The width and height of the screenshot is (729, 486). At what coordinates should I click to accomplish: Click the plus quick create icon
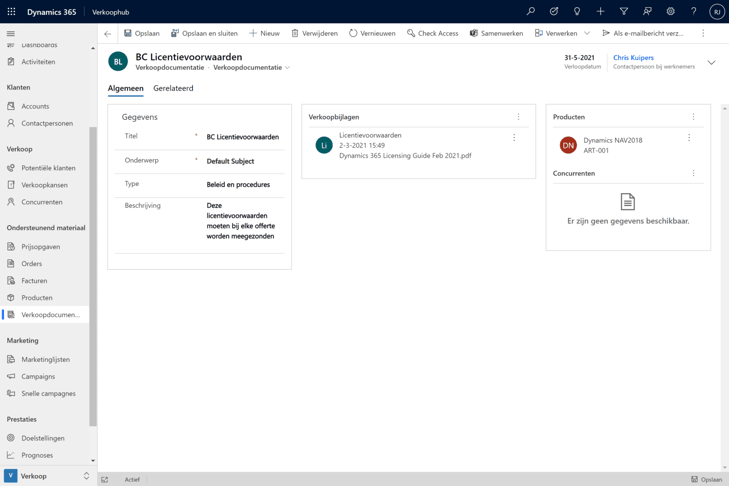click(x=600, y=11)
